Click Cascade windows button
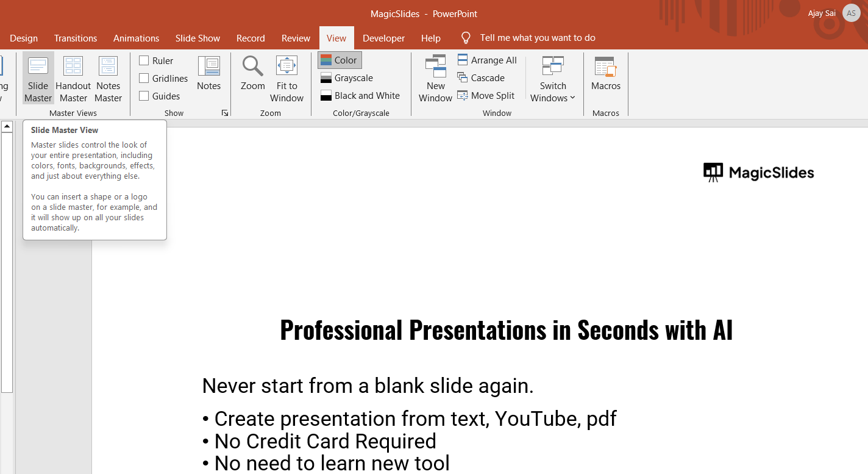 (481, 77)
